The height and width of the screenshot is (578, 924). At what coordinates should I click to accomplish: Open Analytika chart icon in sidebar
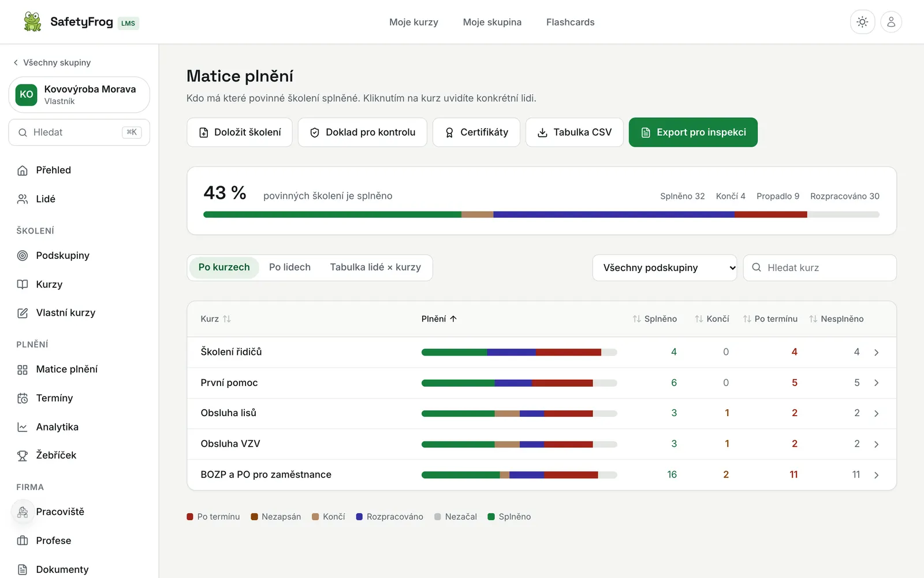[x=23, y=427]
